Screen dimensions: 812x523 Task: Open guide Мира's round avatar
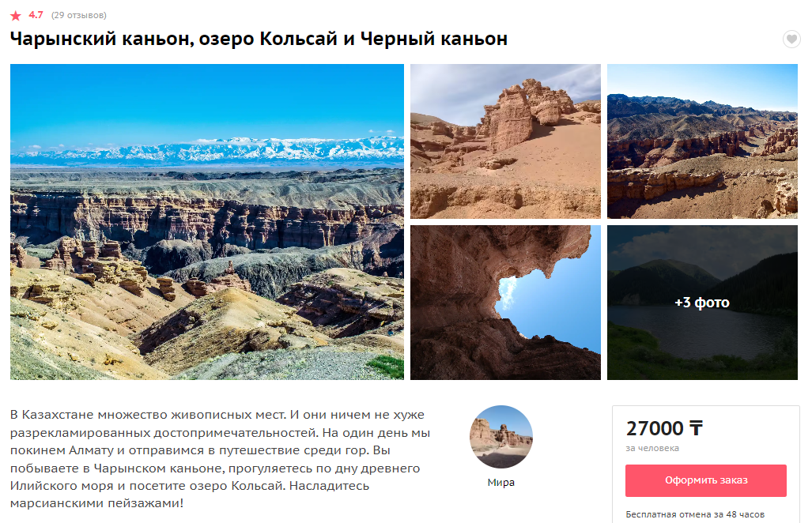500,437
